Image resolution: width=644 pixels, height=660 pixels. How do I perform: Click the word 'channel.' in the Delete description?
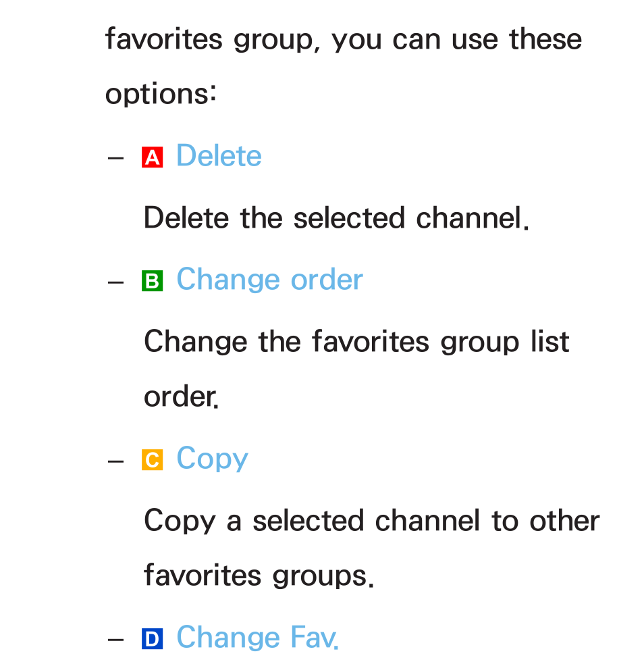pos(473,218)
